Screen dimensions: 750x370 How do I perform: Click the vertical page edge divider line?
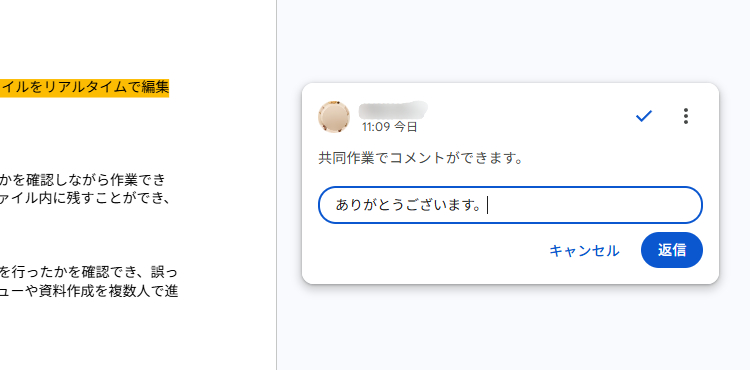(276, 185)
